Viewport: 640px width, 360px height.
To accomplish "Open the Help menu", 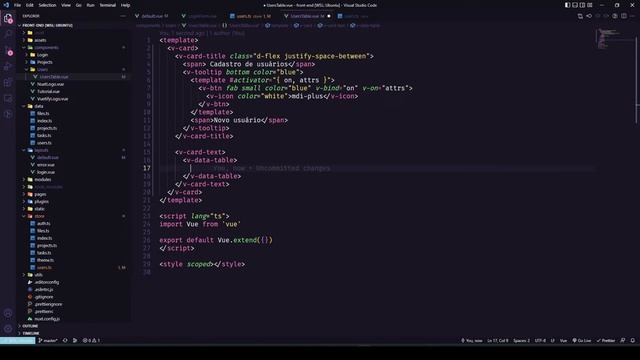I will [x=125, y=5].
